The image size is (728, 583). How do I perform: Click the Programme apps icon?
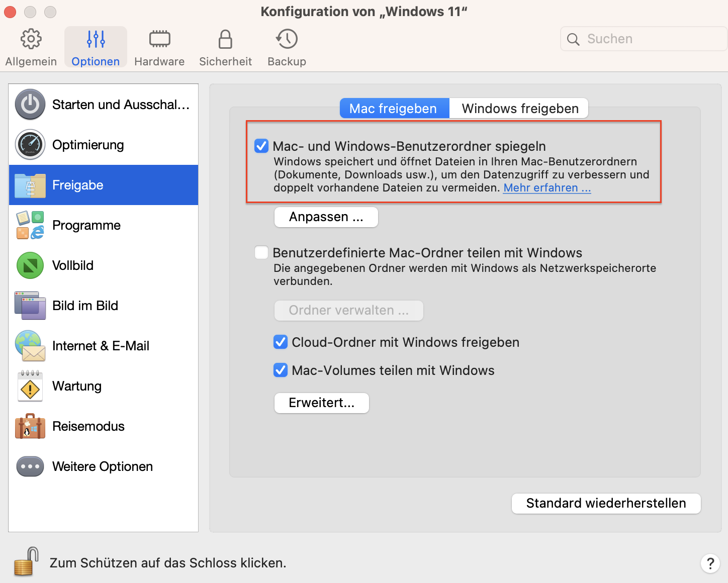click(x=30, y=225)
